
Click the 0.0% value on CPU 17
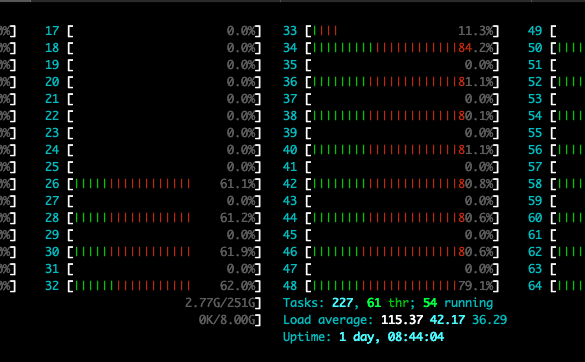tap(241, 31)
